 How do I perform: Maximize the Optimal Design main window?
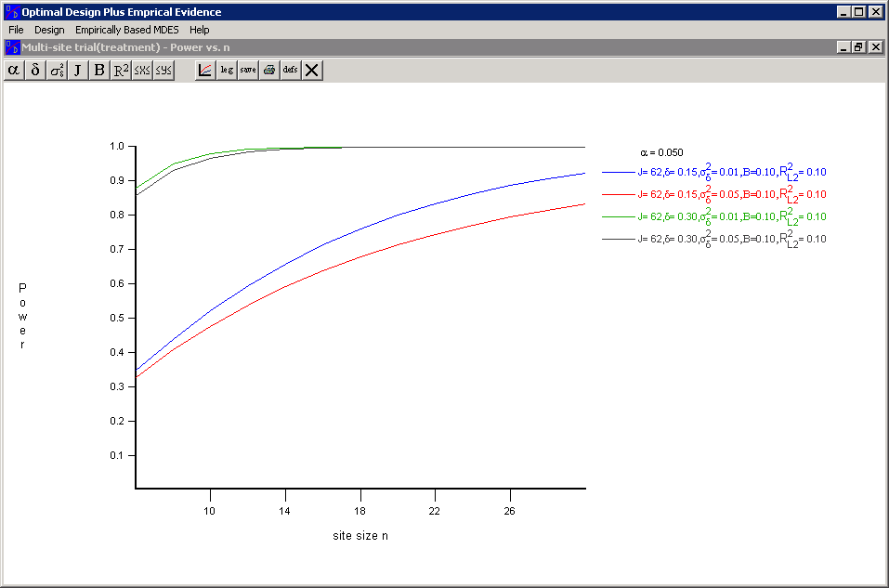click(x=859, y=11)
